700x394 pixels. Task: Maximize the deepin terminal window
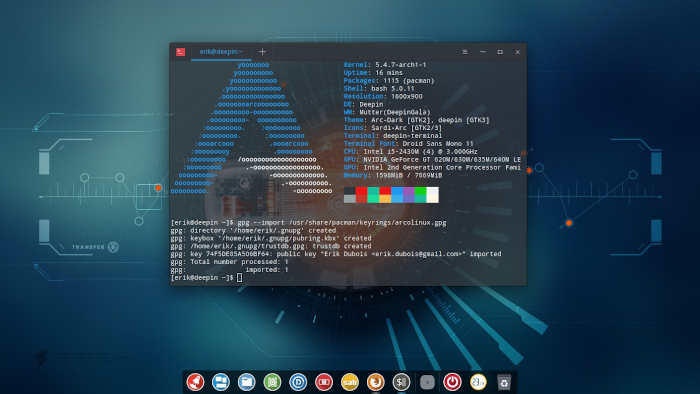click(500, 52)
